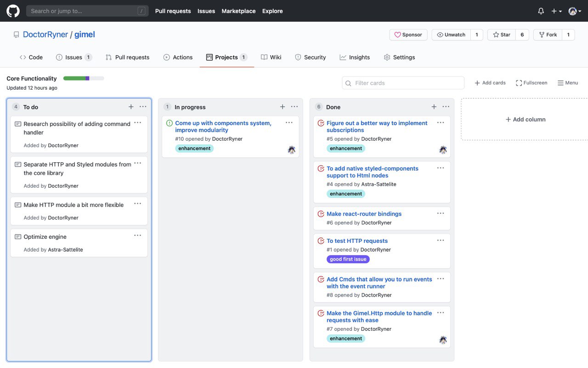
Task: Open To do column options menu
Action: tap(143, 107)
